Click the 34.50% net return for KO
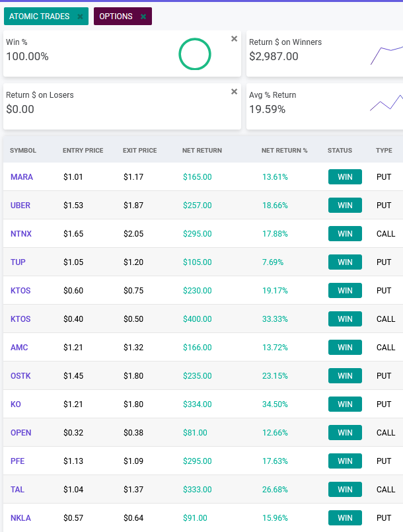Viewport: 403px width, 532px height. pos(275,404)
